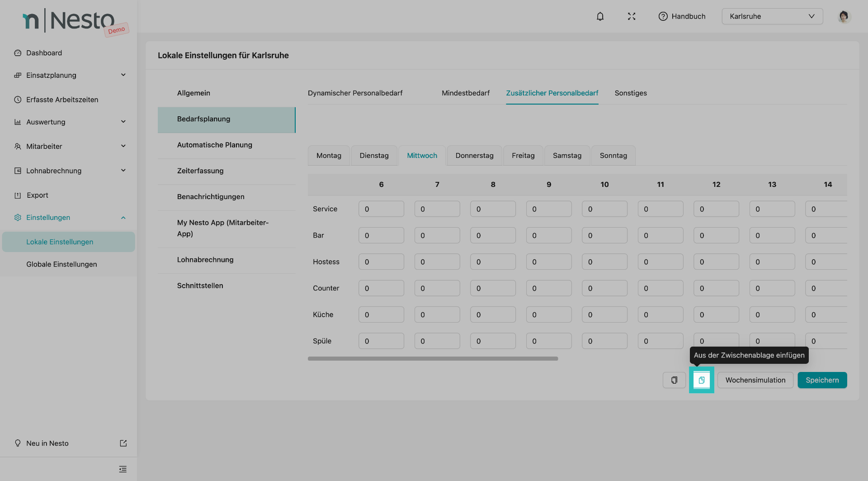Click the Speichern button
This screenshot has width=868, height=481.
pos(822,380)
